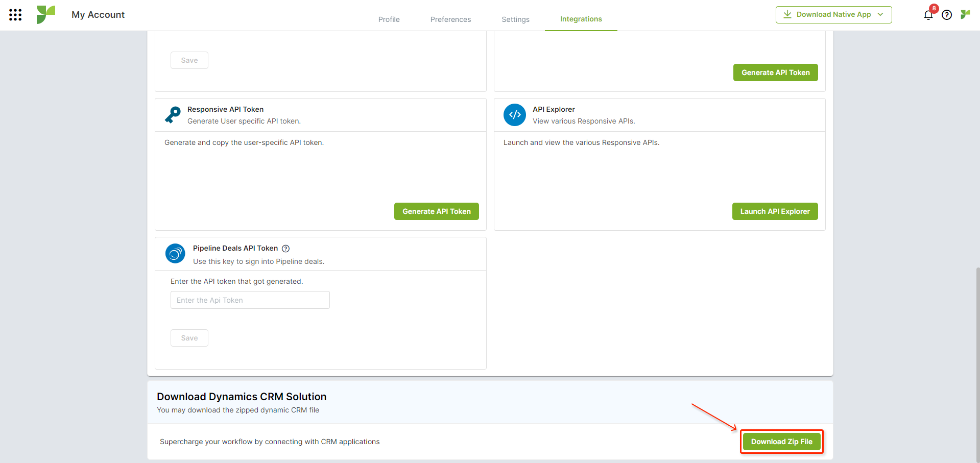Click the Responsive API Token key icon
This screenshot has height=463, width=980.
(173, 115)
